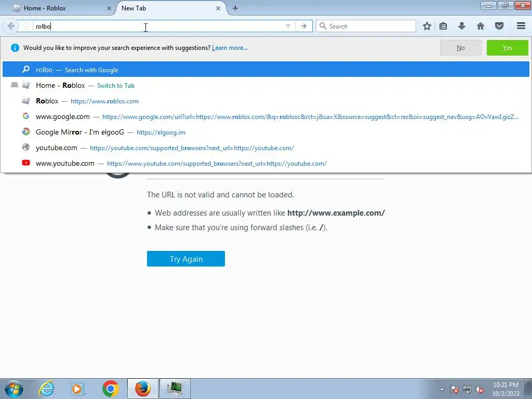
Task: Click the Go arrow in the address bar
Action: 303,26
